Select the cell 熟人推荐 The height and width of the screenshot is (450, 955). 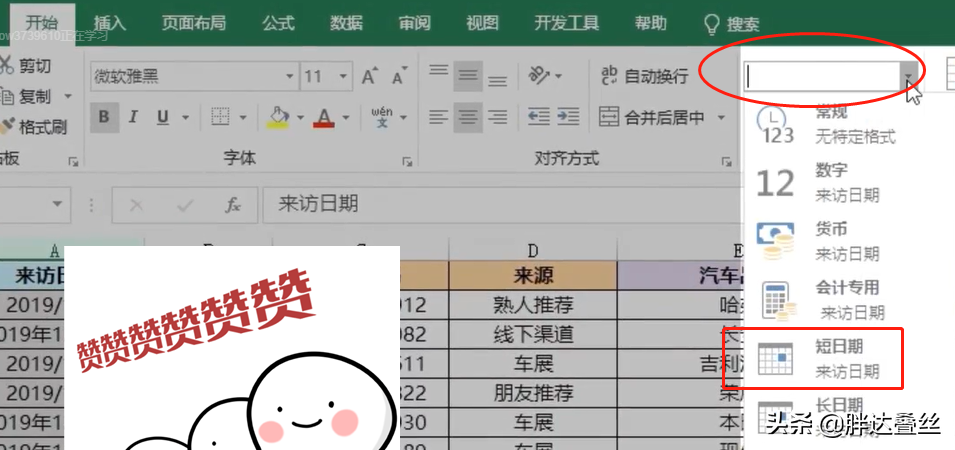click(x=533, y=304)
